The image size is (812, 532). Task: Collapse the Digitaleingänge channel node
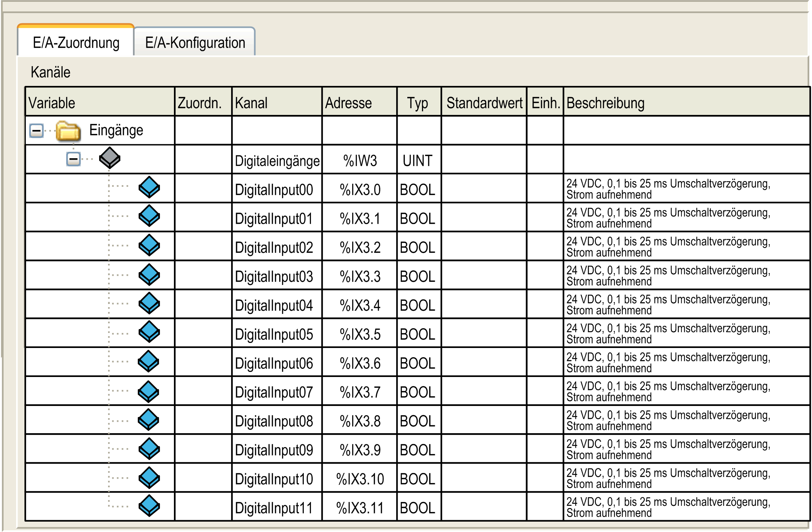(73, 159)
